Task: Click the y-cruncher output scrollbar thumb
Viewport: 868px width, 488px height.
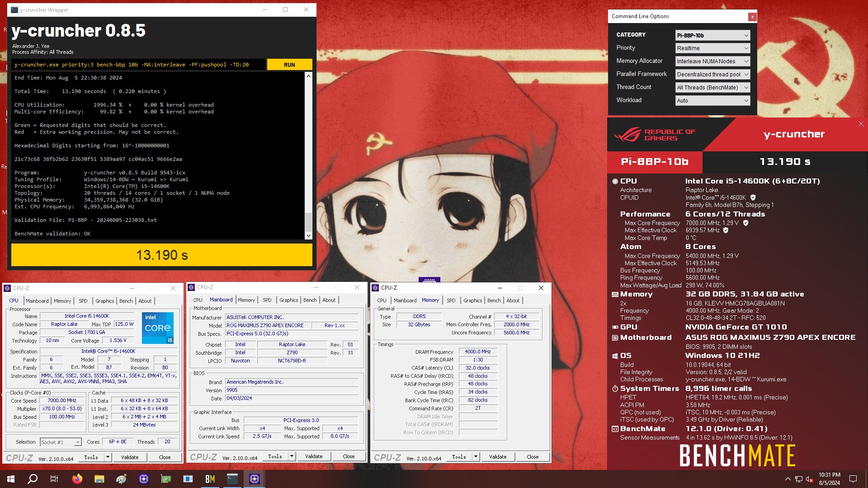Action: pyautogui.click(x=308, y=222)
